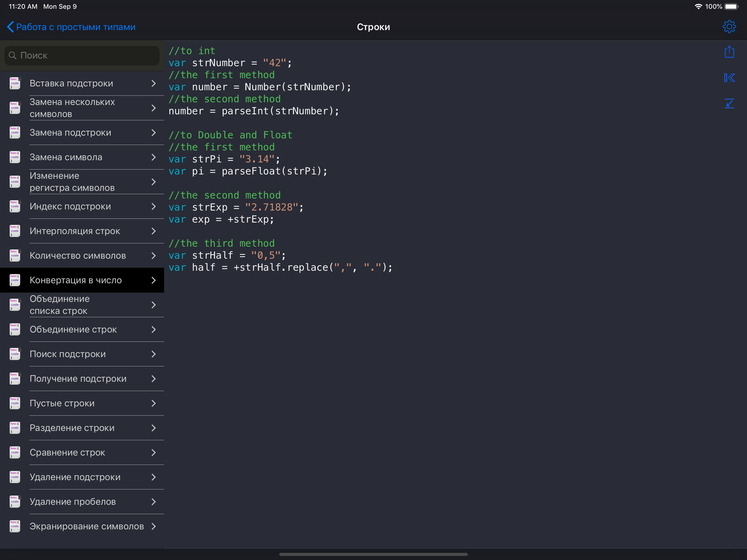Expand chevron for Интерполяция строк
This screenshot has width=747, height=560.
click(x=154, y=231)
